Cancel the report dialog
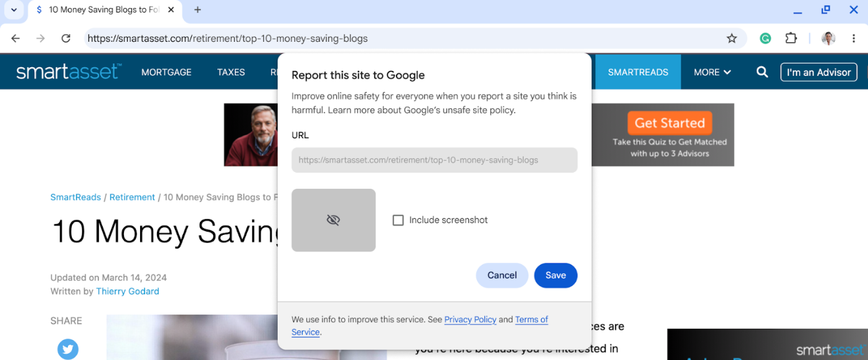This screenshot has height=360, width=868. click(502, 275)
